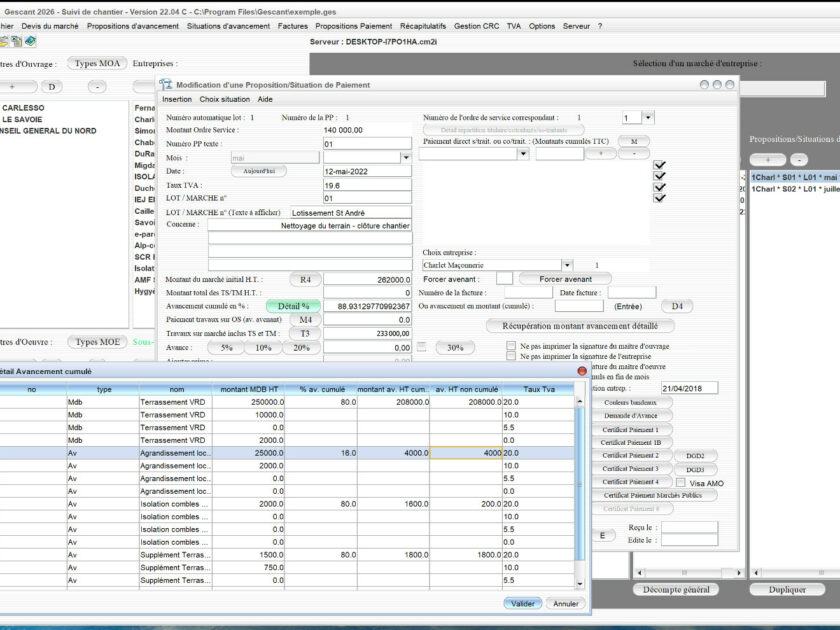Select '1Charl * S01 * L01 * mai' list entry
Viewport: 840px width, 630px height.
coord(794,177)
